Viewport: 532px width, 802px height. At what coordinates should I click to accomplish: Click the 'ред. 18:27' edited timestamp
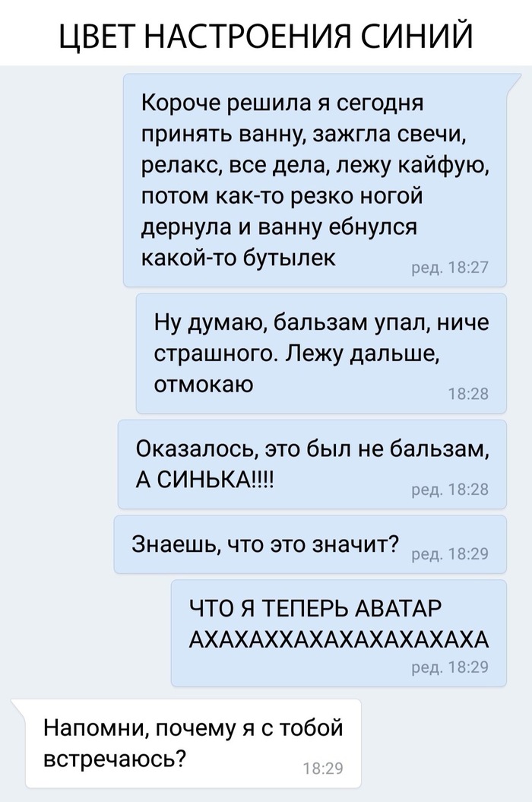point(450,268)
